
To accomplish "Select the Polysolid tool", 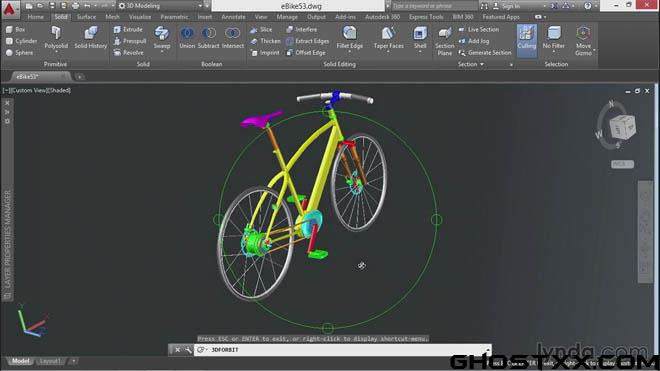I will [x=56, y=38].
